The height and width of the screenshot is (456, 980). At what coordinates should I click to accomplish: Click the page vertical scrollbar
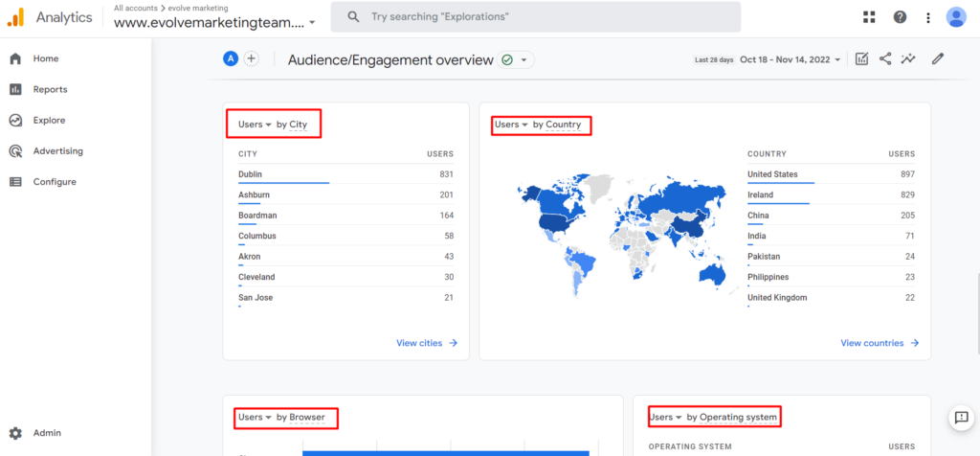(977, 312)
